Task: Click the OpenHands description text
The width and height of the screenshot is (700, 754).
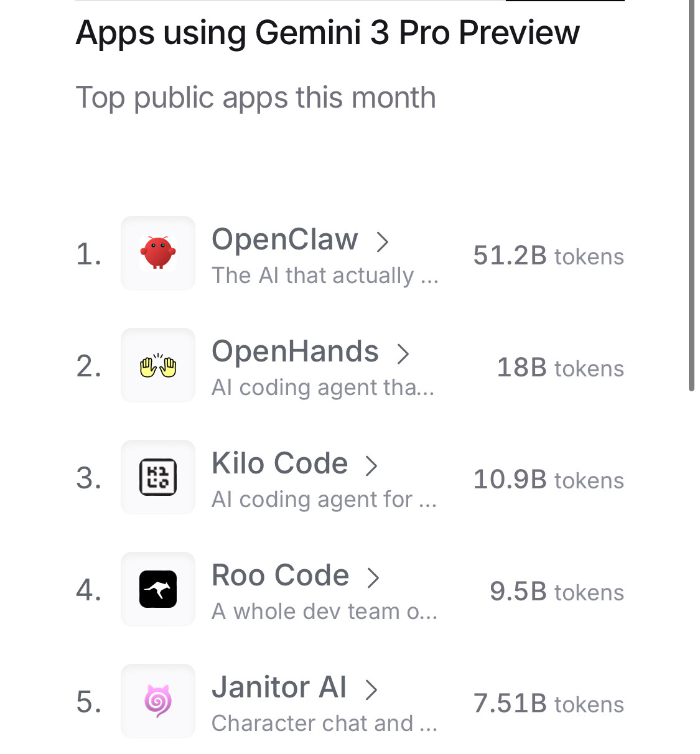Action: pyautogui.click(x=323, y=388)
